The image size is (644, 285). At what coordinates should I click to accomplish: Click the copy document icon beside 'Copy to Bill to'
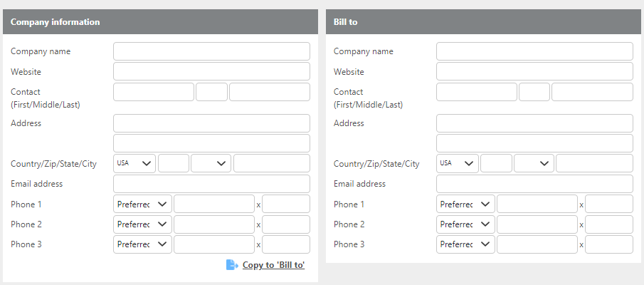click(x=231, y=265)
